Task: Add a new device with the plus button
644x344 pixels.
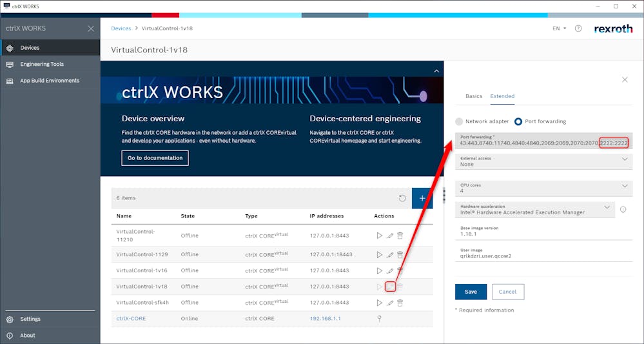Action: [x=422, y=198]
